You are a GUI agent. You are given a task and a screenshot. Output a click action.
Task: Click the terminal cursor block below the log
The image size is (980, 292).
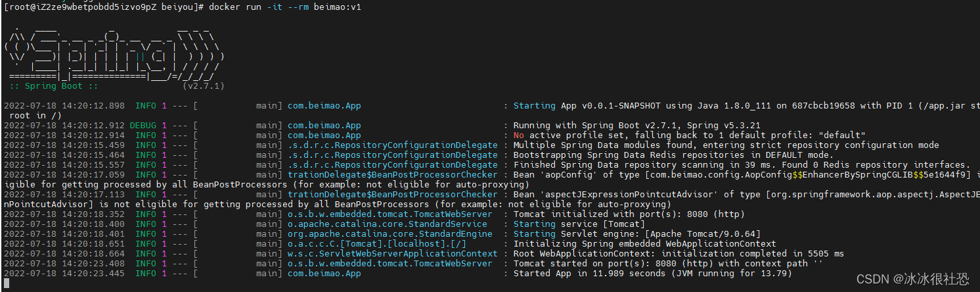7,283
